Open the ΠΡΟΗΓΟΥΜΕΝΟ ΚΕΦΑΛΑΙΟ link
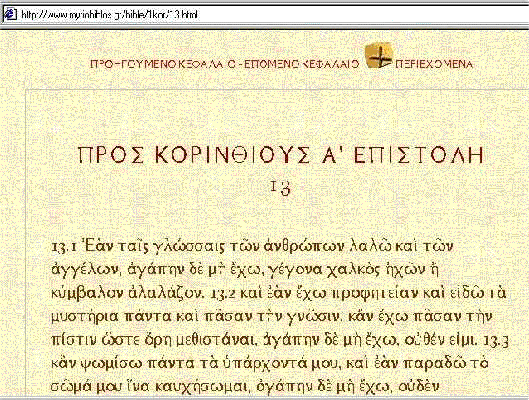 [163, 64]
